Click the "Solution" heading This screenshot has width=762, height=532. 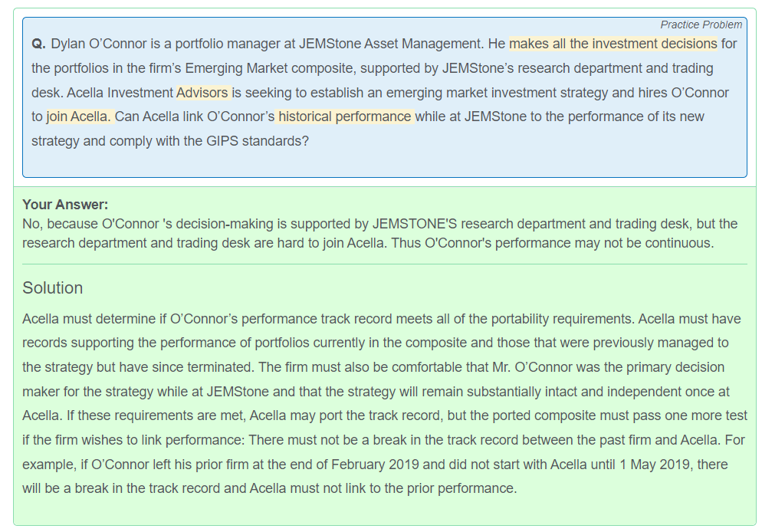tap(52, 287)
